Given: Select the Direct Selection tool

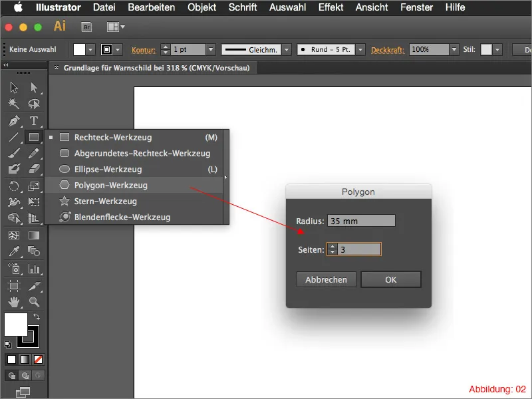Looking at the screenshot, I should click(x=34, y=88).
